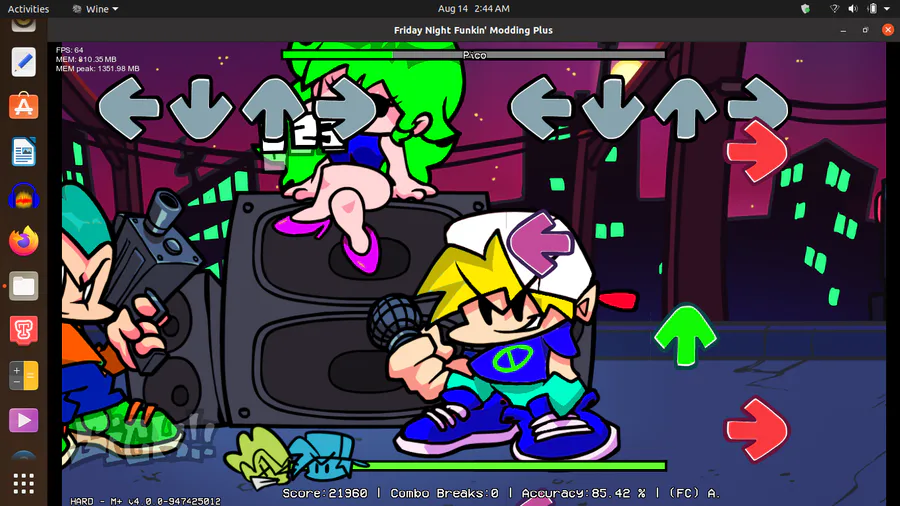
Task: Click the player's up arrow receptor
Action: tap(685, 108)
